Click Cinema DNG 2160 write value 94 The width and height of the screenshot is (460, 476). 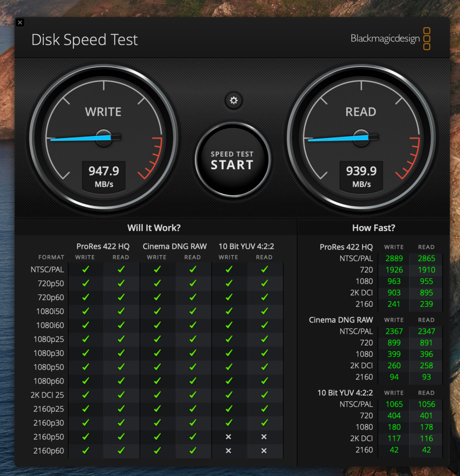(394, 377)
